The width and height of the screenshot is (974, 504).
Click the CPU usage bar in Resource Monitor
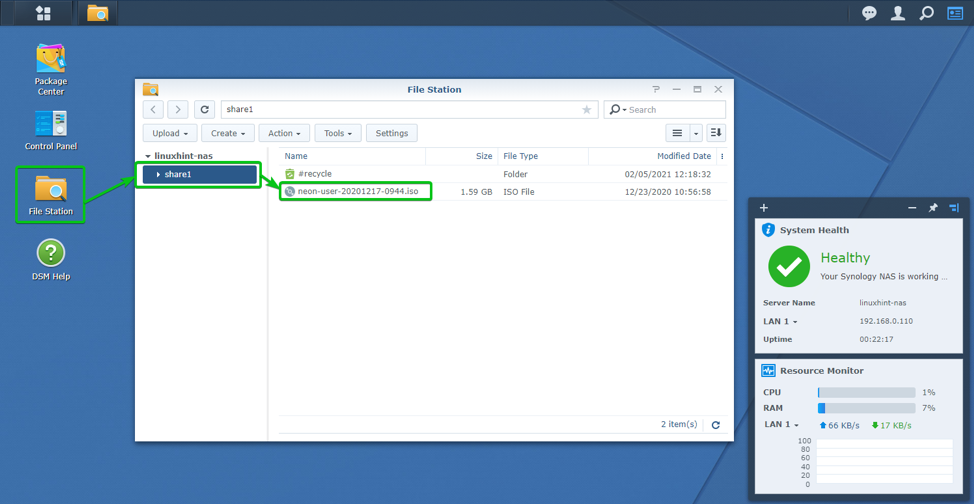[x=866, y=393]
